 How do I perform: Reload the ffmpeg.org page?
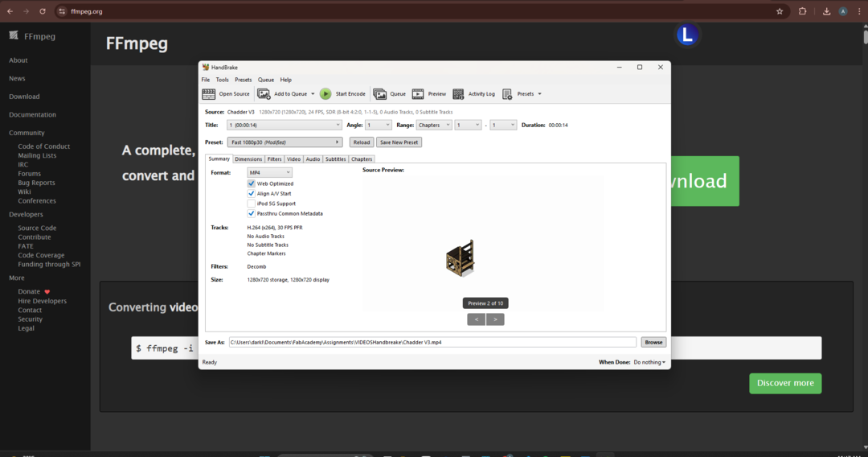43,11
